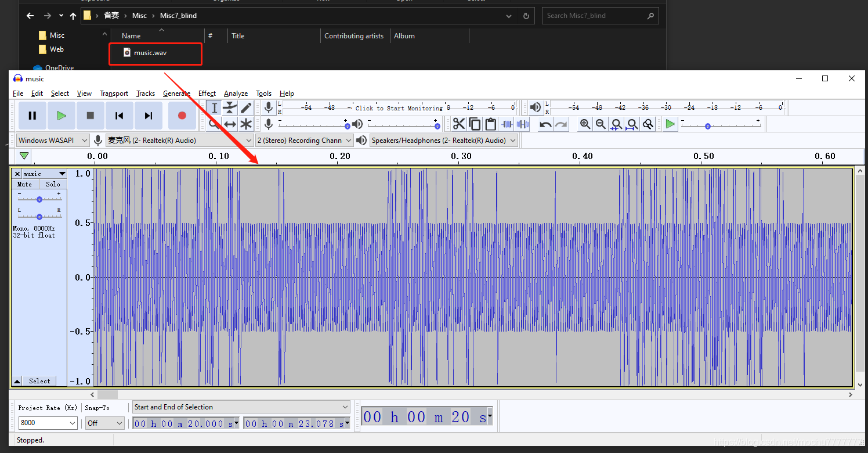Screen dimensions: 868x453
Task: Open the Speakers/Headphones playback device dropdown
Action: pos(444,141)
